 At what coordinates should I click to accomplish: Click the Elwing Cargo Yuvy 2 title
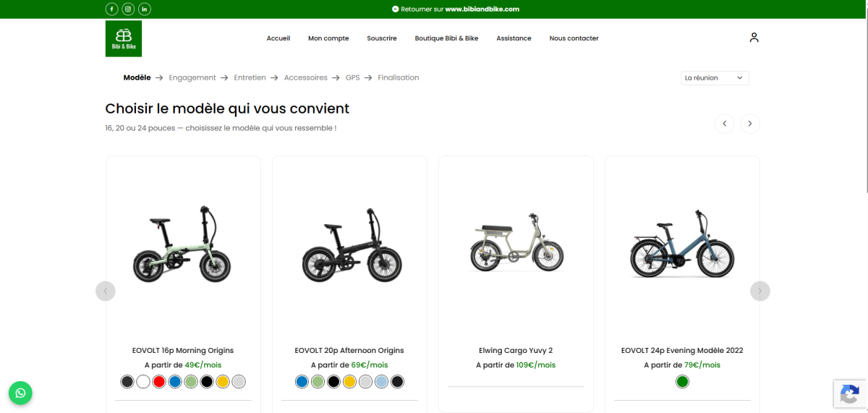(516, 350)
